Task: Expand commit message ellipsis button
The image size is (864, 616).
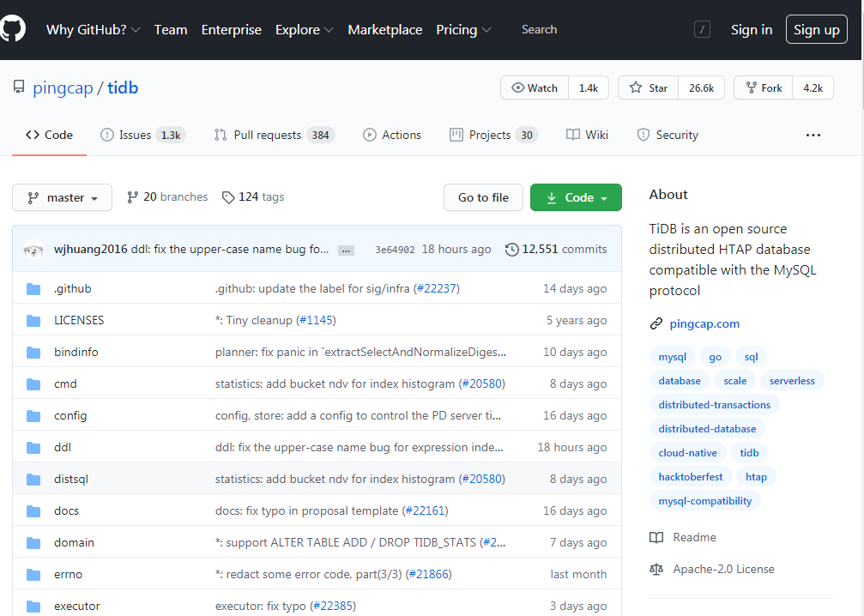Action: tap(346, 251)
